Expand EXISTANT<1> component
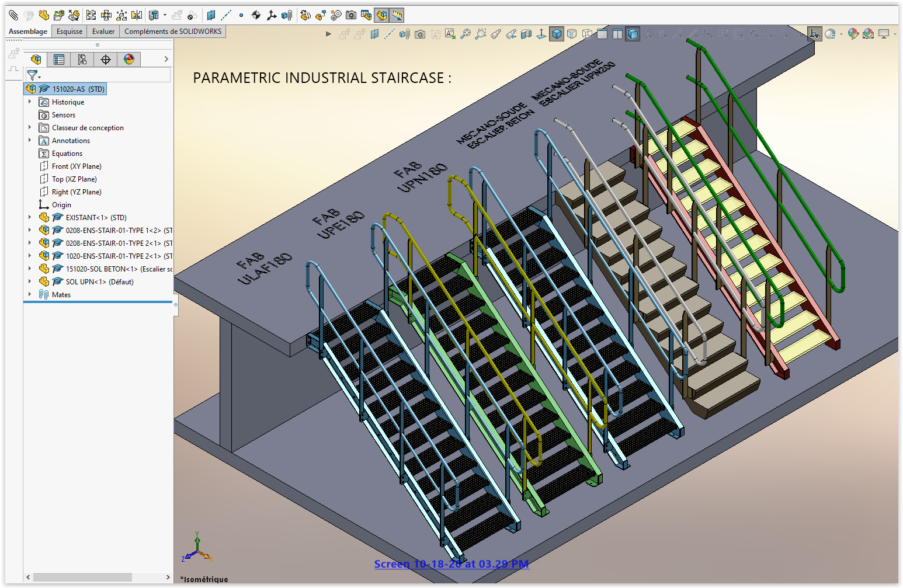The image size is (903, 588). [x=30, y=217]
